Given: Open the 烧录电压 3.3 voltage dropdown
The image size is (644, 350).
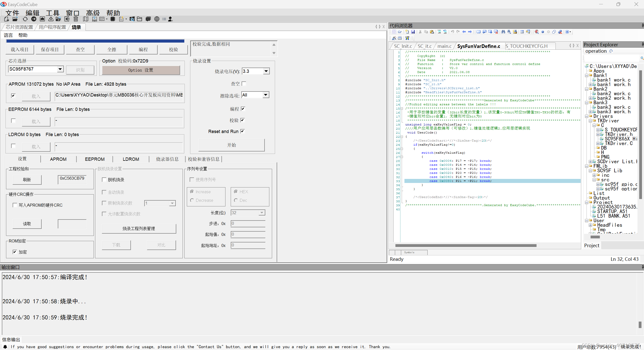Looking at the screenshot, I should pos(266,71).
